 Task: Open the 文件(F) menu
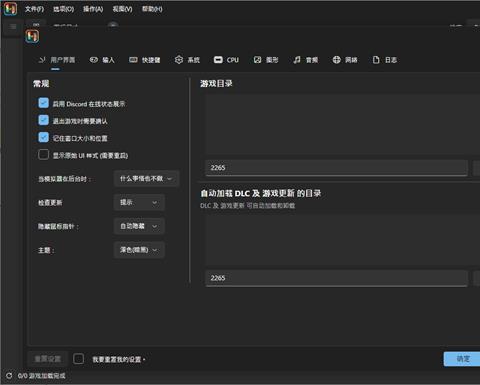pyautogui.click(x=34, y=9)
